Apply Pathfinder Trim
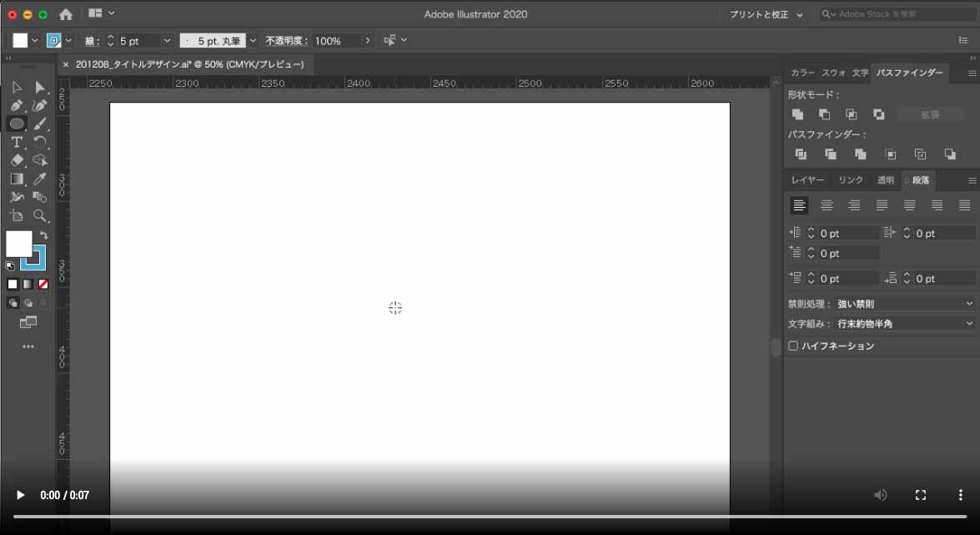 [831, 154]
